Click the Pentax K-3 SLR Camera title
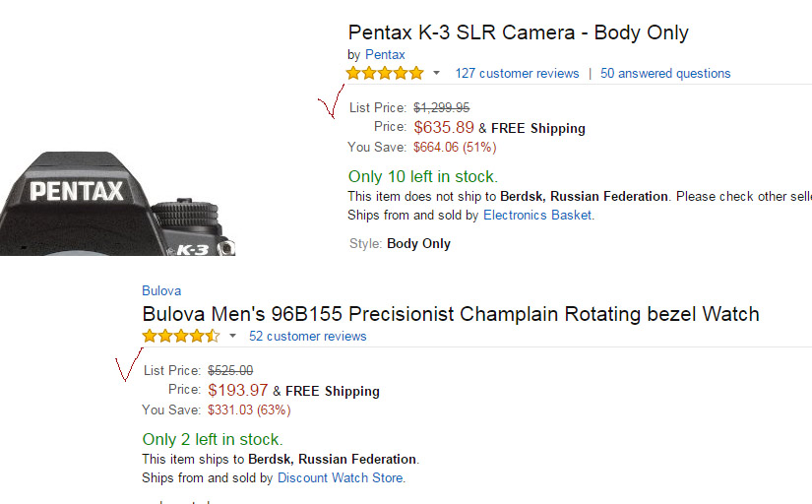This screenshot has height=504, width=812. pyautogui.click(x=519, y=32)
